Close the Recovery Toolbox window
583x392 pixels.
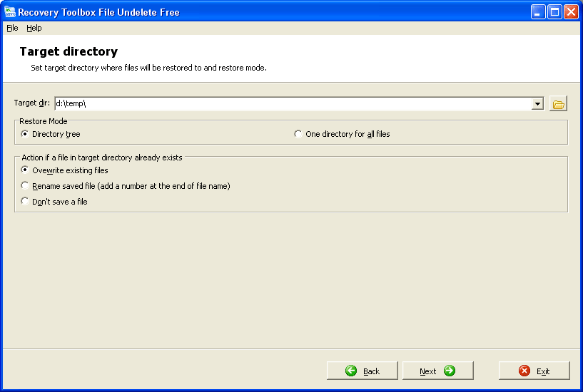click(571, 12)
